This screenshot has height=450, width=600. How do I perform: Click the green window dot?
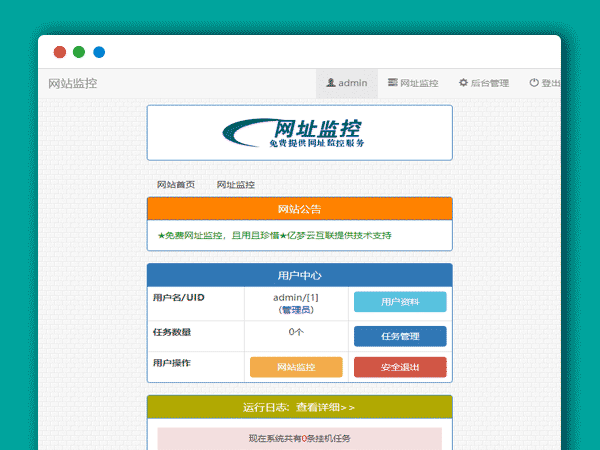pyautogui.click(x=79, y=52)
